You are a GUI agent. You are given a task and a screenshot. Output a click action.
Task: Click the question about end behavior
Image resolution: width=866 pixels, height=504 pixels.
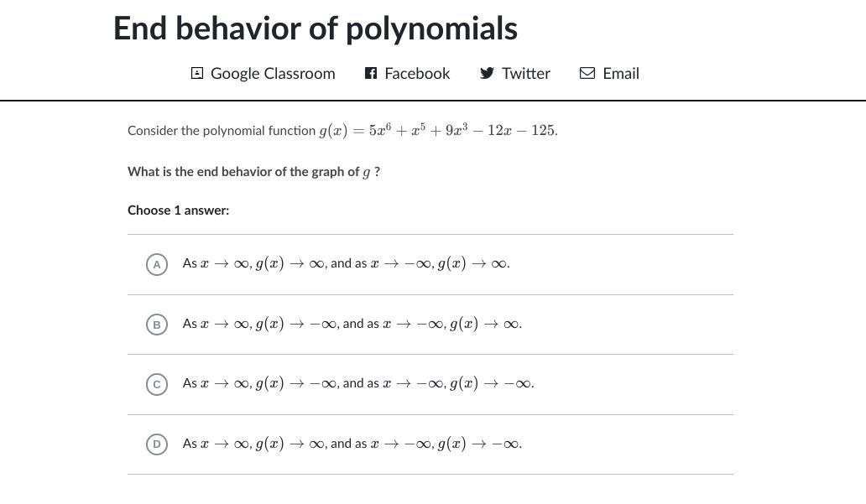pyautogui.click(x=253, y=172)
